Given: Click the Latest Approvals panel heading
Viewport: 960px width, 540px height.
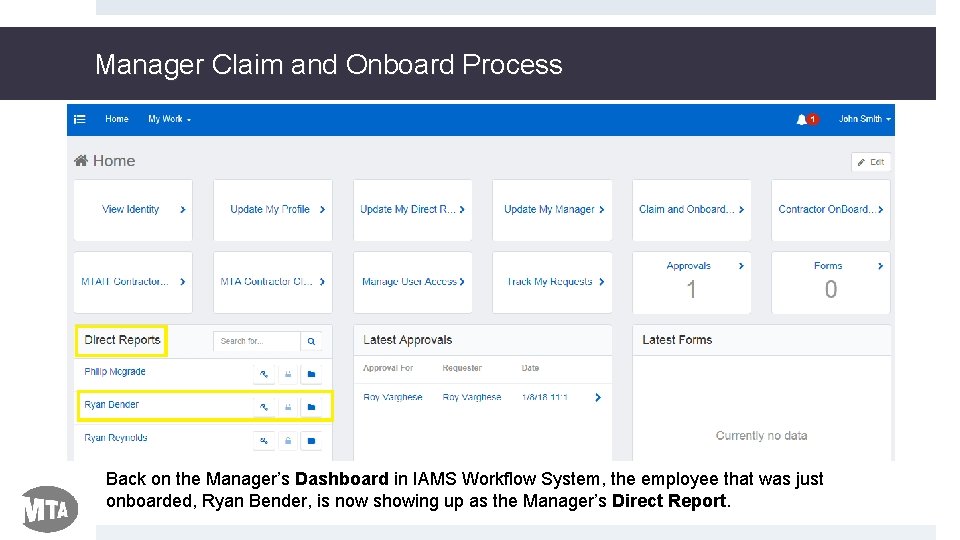Looking at the screenshot, I should (x=407, y=340).
